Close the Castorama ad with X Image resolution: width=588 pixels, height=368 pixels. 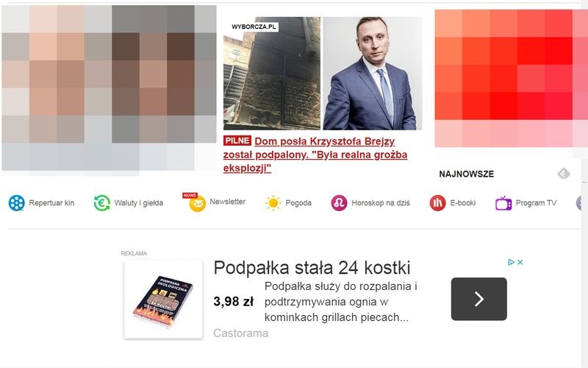point(520,262)
